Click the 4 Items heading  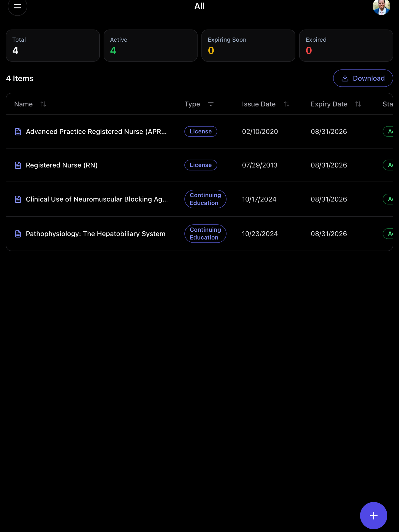(x=20, y=78)
